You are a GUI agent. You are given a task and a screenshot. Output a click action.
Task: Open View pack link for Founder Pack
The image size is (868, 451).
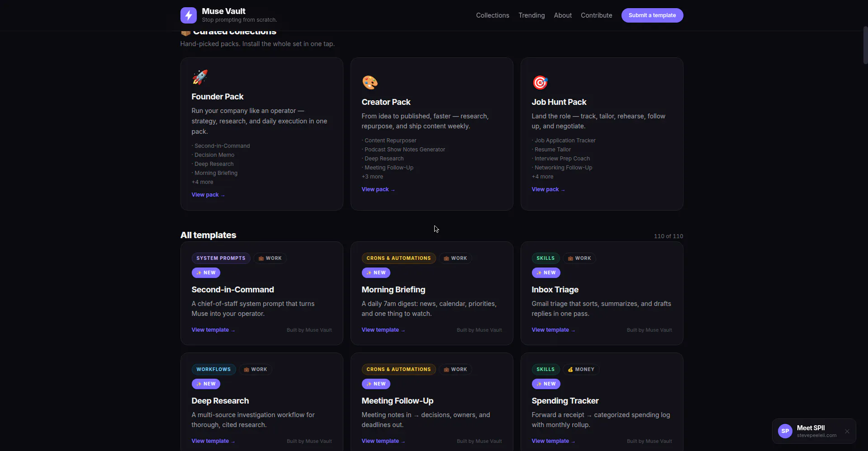pos(208,195)
